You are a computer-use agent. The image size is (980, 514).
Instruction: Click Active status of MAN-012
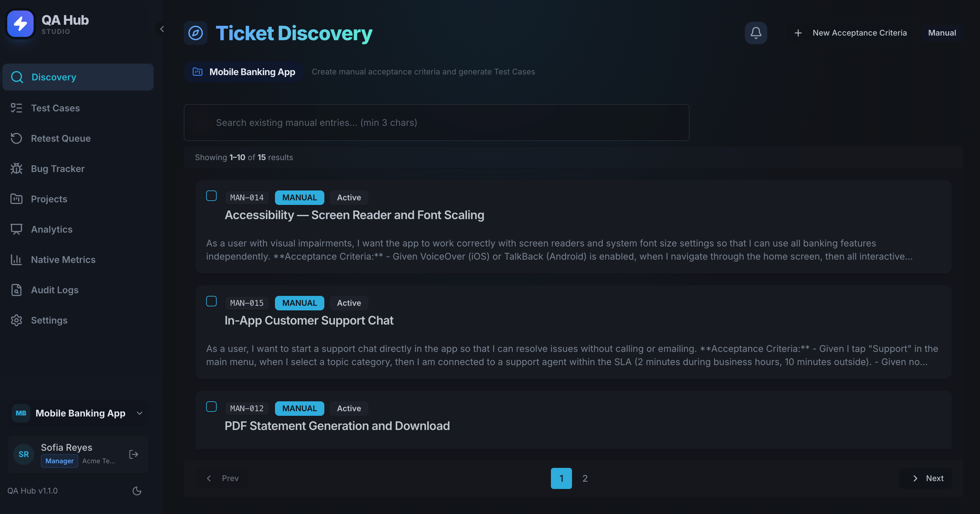pos(349,409)
